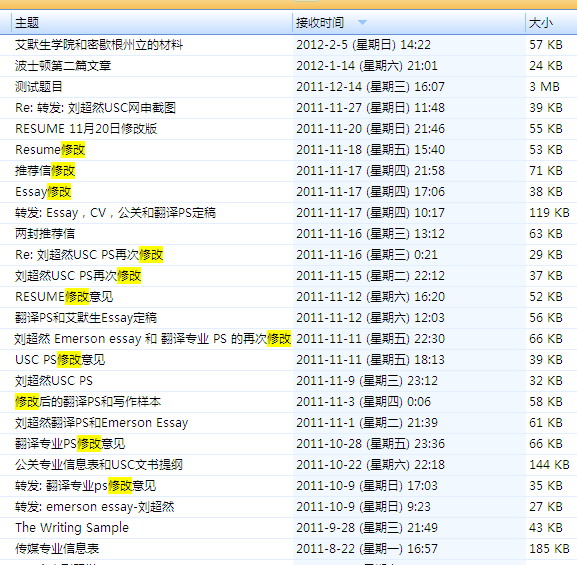Image resolution: width=577 pixels, height=565 pixels.
Task: Open Re: 转发: 刘超然USC网申截图 email
Action: point(288,108)
